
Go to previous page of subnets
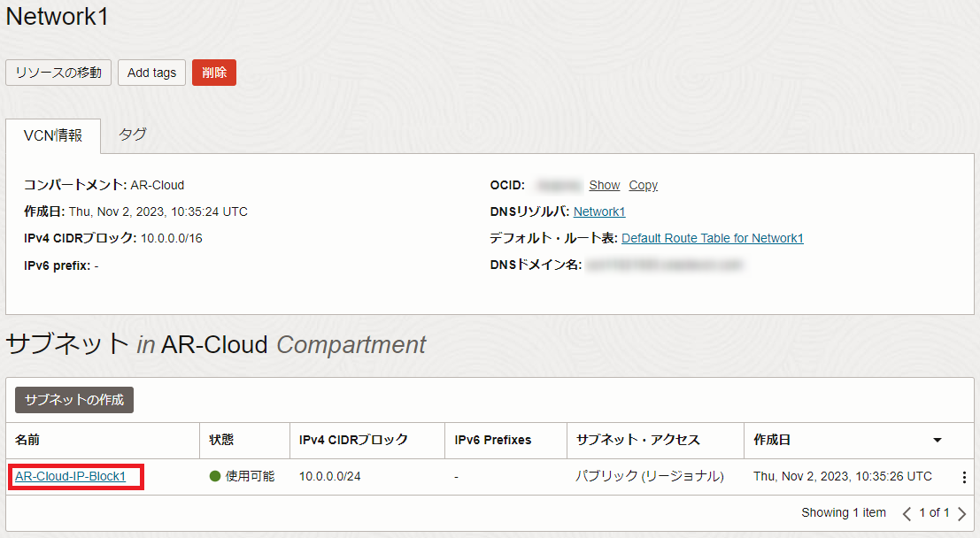[907, 513]
